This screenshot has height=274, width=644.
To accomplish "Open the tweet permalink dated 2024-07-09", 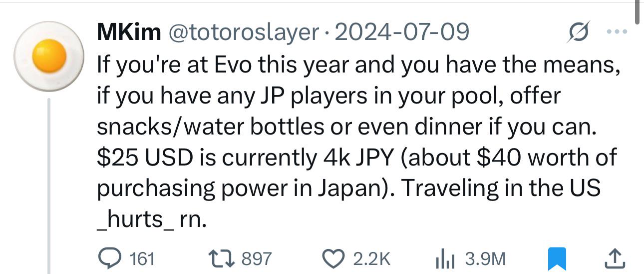I will (401, 32).
